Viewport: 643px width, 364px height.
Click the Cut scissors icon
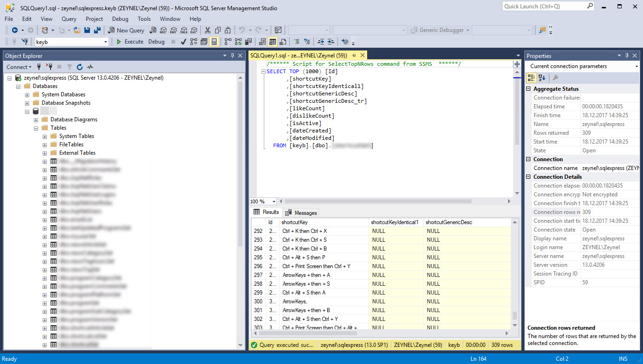tap(207, 30)
